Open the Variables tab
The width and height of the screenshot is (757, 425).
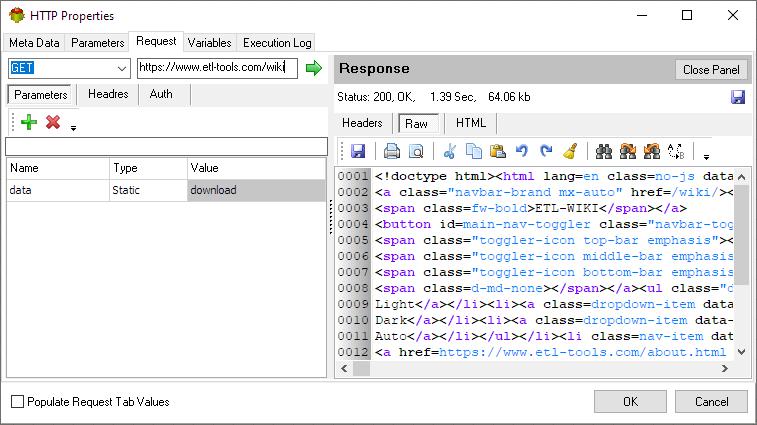coord(210,43)
